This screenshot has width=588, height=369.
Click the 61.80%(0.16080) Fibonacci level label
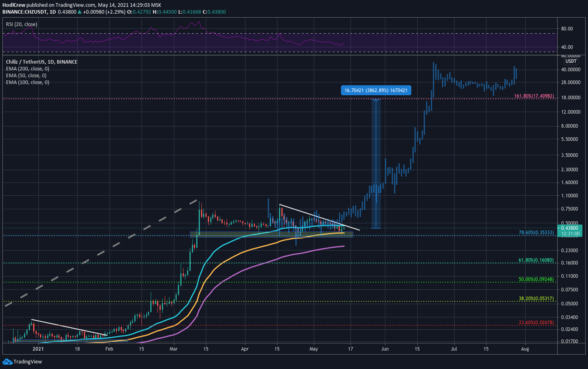pos(536,260)
